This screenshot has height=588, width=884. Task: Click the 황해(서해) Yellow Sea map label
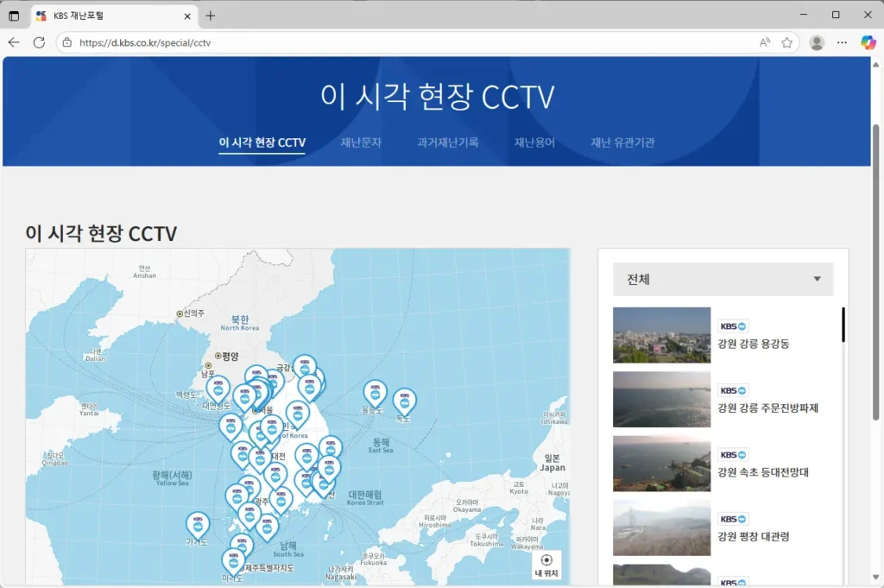point(173,478)
